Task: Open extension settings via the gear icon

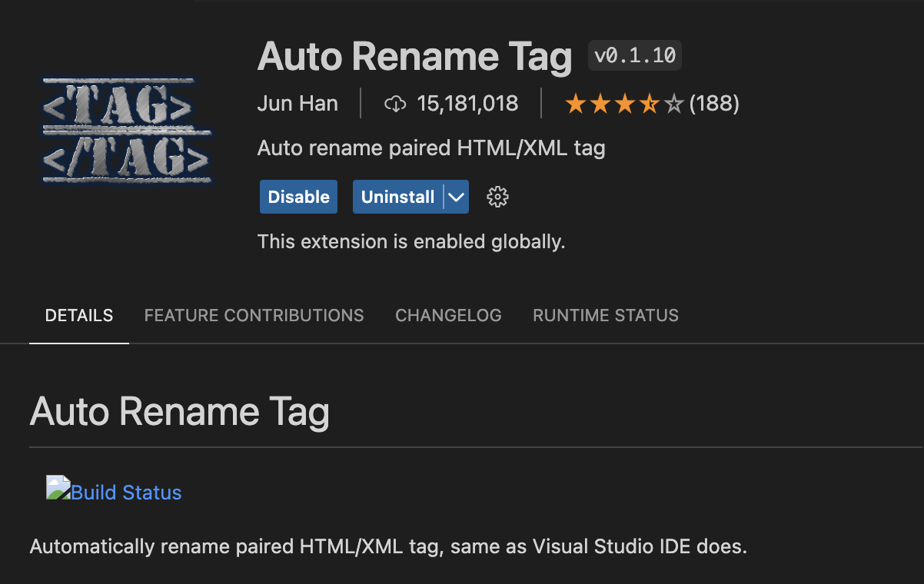Action: pos(497,197)
